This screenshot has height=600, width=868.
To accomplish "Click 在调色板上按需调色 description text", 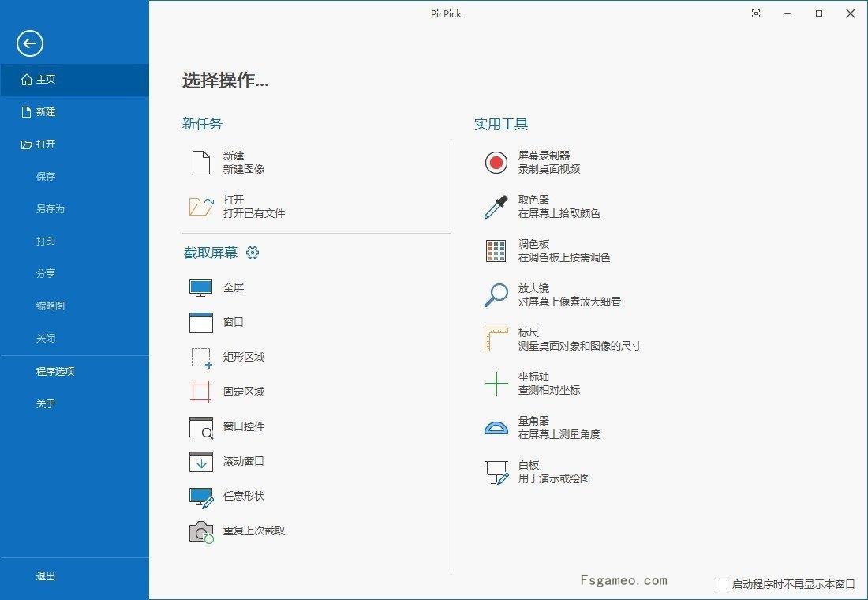I will pos(564,257).
